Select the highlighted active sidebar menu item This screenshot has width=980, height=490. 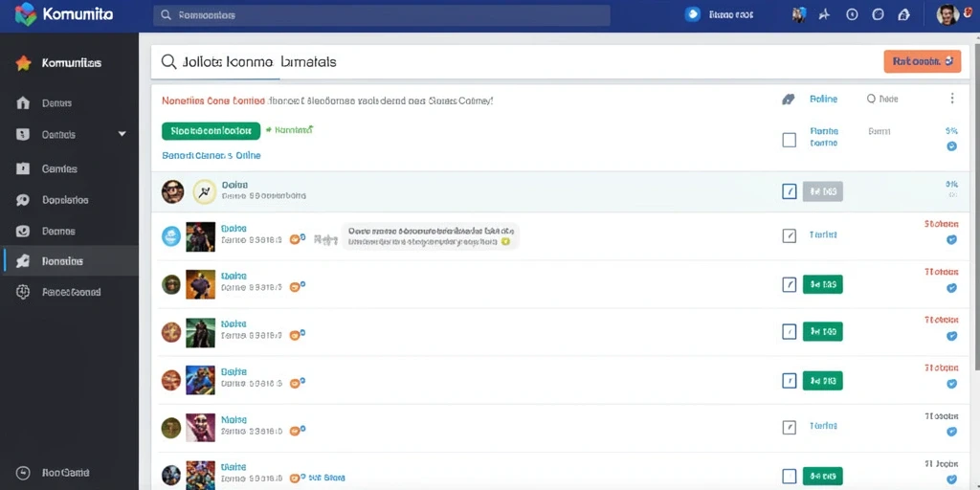coord(69,260)
